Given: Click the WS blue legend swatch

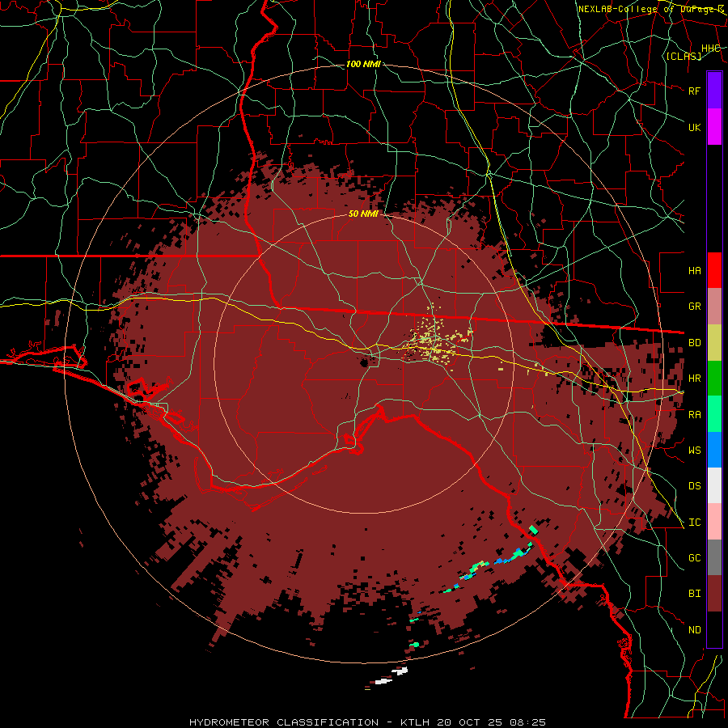Looking at the screenshot, I should point(714,450).
